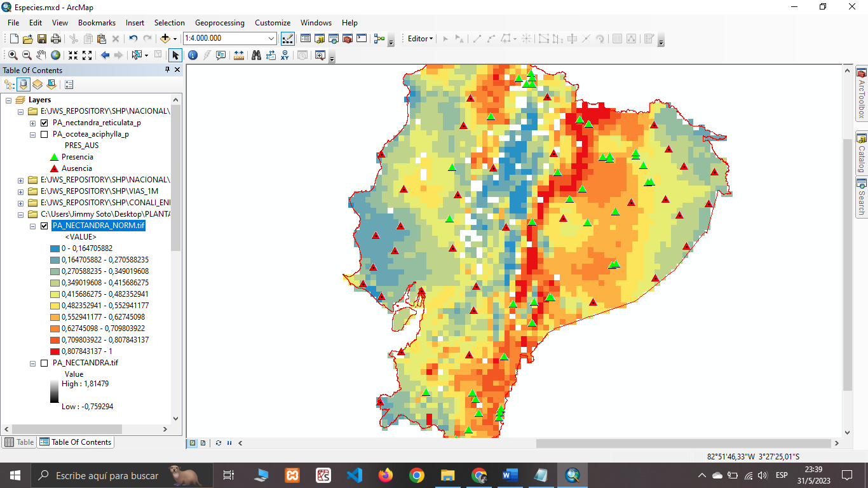
Task: Select the Select Elements black arrow tool
Action: (175, 55)
